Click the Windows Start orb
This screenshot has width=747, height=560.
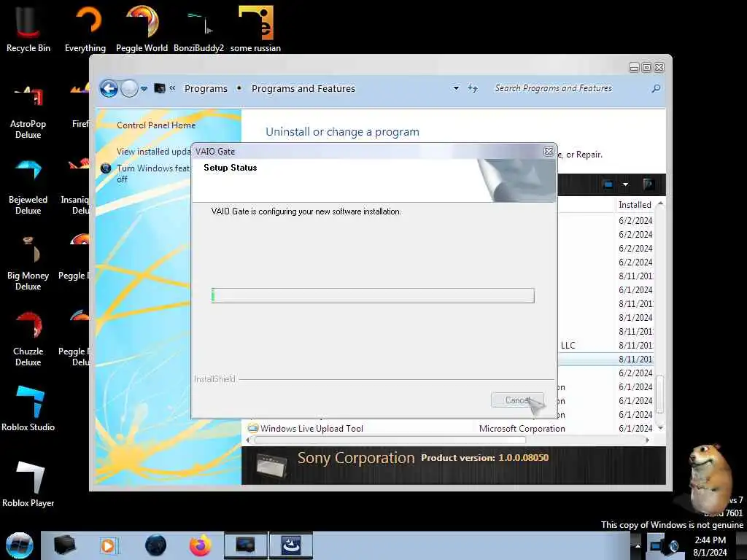pos(20,545)
